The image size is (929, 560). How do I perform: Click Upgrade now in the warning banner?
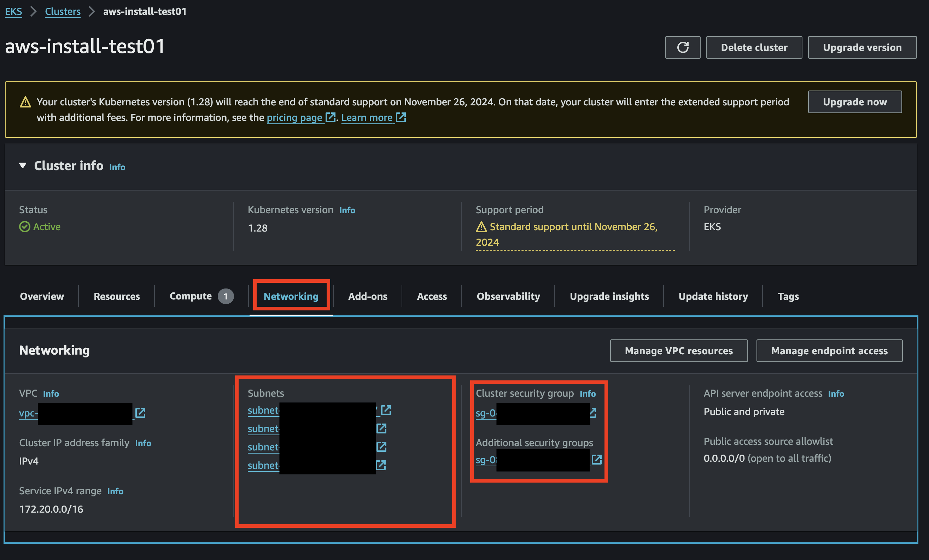[855, 101]
